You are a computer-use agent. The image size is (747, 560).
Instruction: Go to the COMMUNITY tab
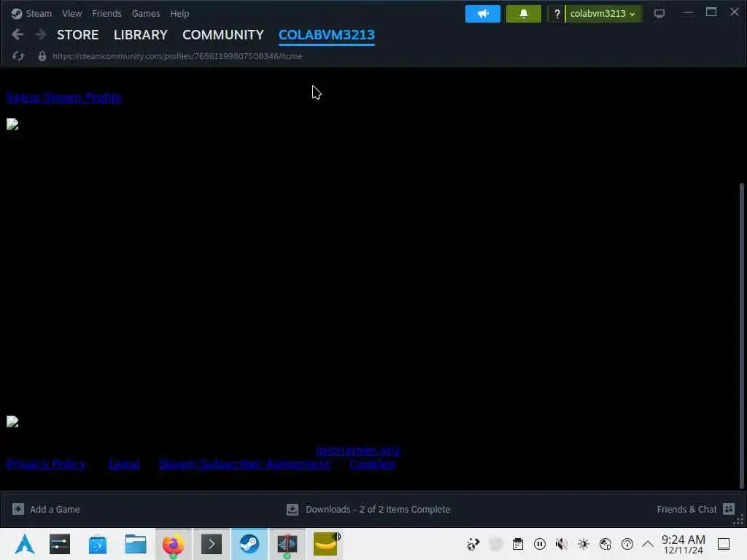pos(223,35)
